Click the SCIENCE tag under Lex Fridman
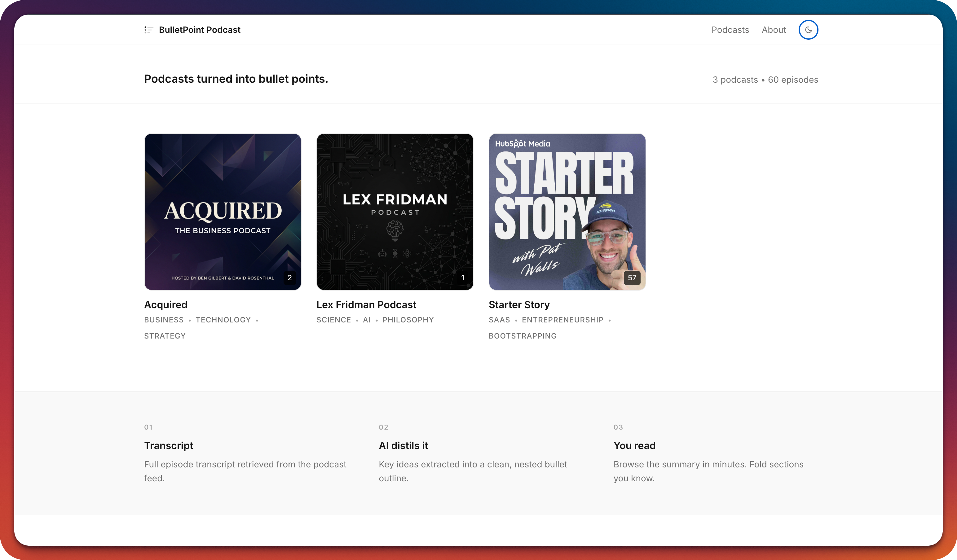957x560 pixels. coord(333,320)
